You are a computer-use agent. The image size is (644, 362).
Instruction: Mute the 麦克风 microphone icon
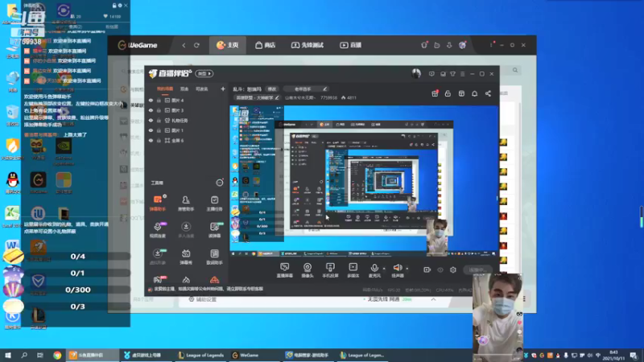(374, 268)
